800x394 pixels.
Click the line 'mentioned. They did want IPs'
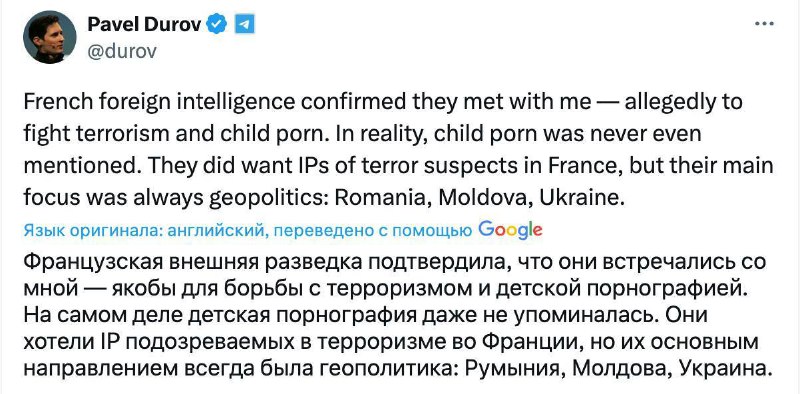pyautogui.click(x=398, y=166)
